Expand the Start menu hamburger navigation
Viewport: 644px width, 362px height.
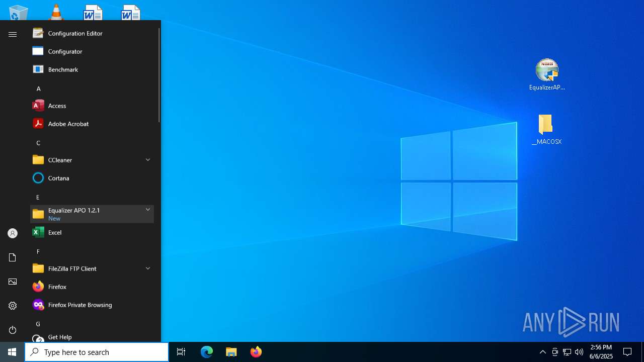(13, 34)
